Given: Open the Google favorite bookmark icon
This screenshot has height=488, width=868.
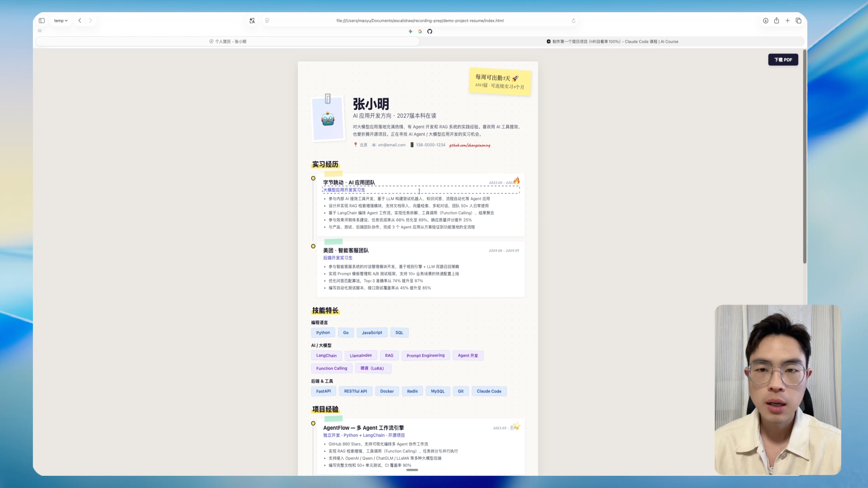Looking at the screenshot, I should (420, 32).
